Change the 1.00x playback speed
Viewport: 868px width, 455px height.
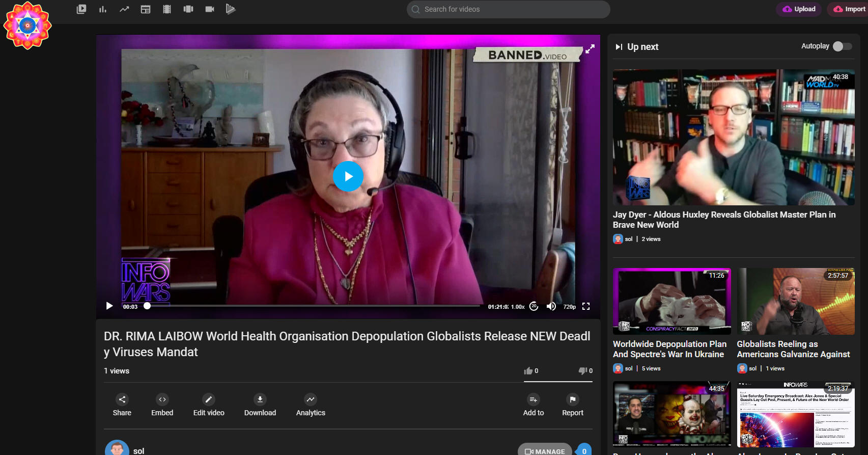coord(518,307)
